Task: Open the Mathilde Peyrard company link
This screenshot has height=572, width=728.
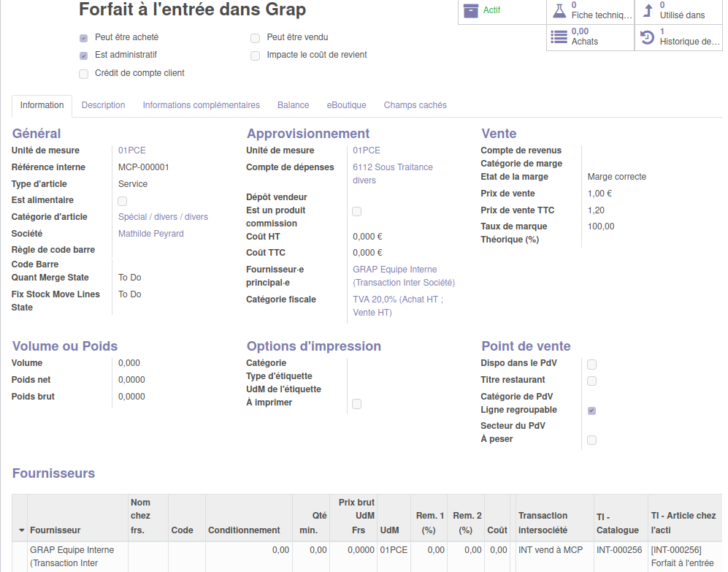Action: pos(151,234)
